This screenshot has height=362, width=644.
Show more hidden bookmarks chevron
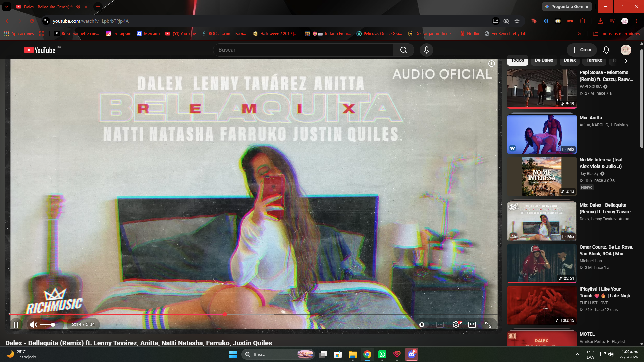pyautogui.click(x=579, y=34)
